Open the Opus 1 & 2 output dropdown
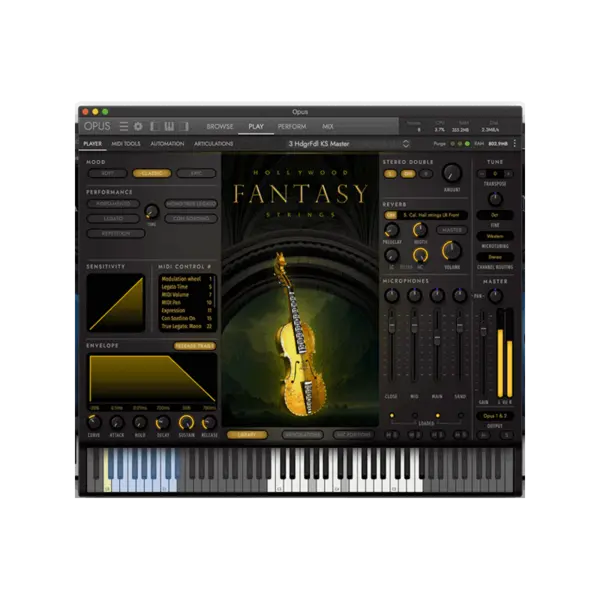The image size is (600, 600). click(x=495, y=416)
